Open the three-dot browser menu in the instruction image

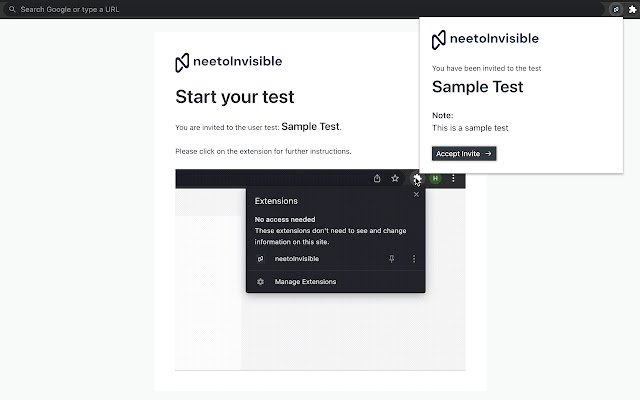pos(453,178)
